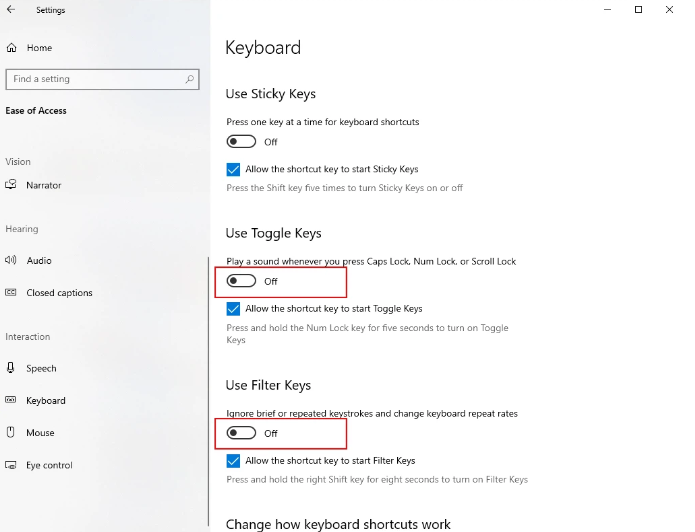Select the Closed captions icon
This screenshot has width=695, height=532.
click(11, 292)
